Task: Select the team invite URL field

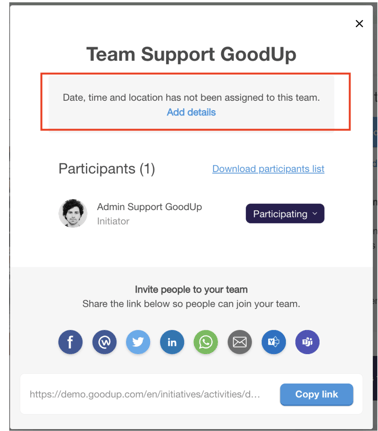Action: click(x=145, y=394)
